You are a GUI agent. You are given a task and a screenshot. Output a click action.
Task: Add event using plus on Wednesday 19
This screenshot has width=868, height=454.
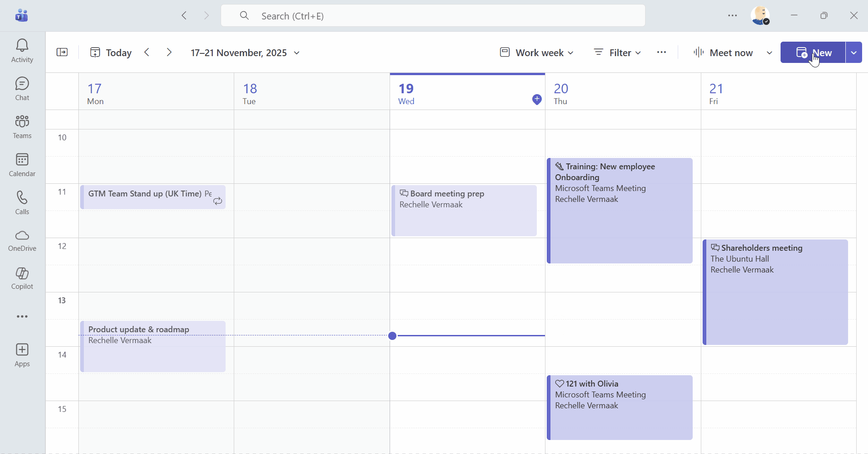(537, 100)
